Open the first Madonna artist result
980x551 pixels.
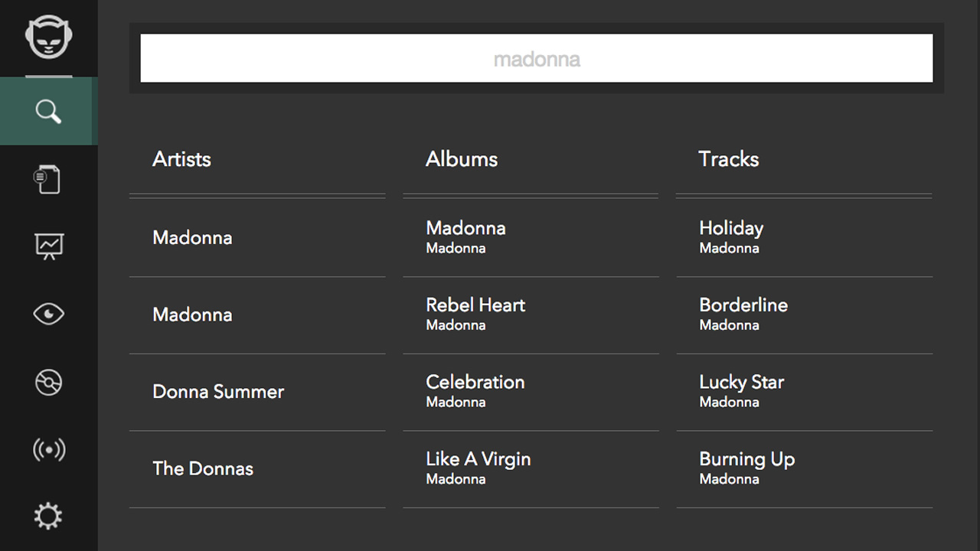point(192,238)
